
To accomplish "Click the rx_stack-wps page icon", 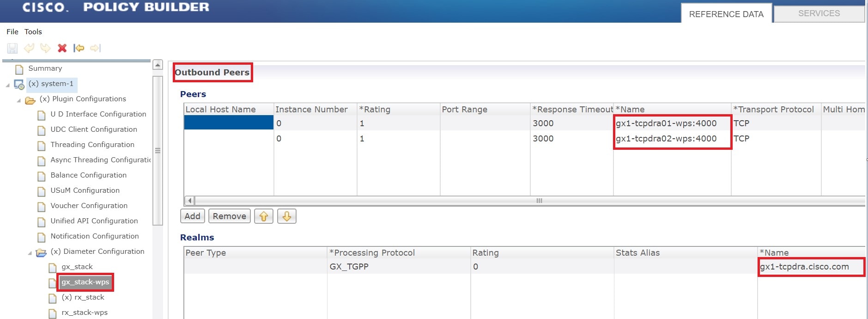I will click(53, 313).
